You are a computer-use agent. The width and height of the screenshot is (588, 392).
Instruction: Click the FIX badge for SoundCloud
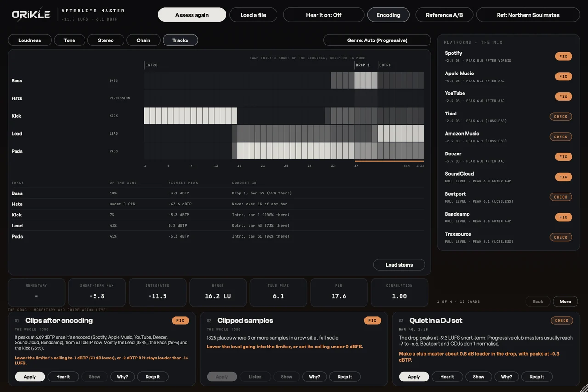click(x=564, y=177)
